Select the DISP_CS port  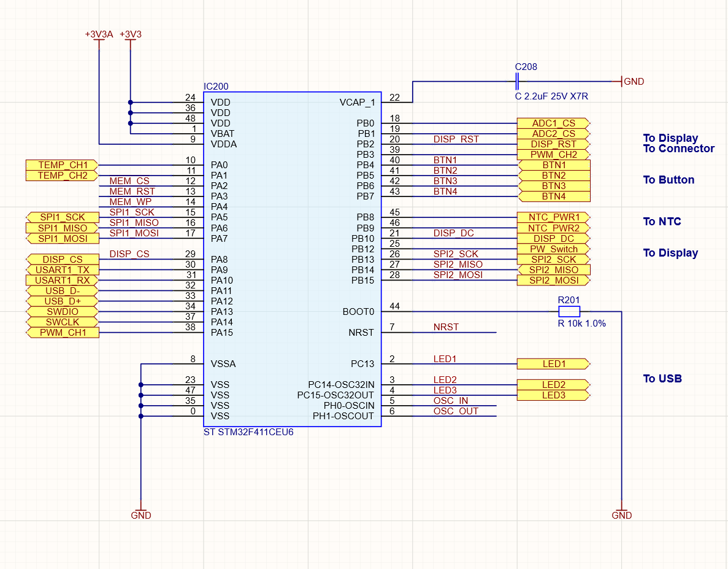(x=62, y=259)
